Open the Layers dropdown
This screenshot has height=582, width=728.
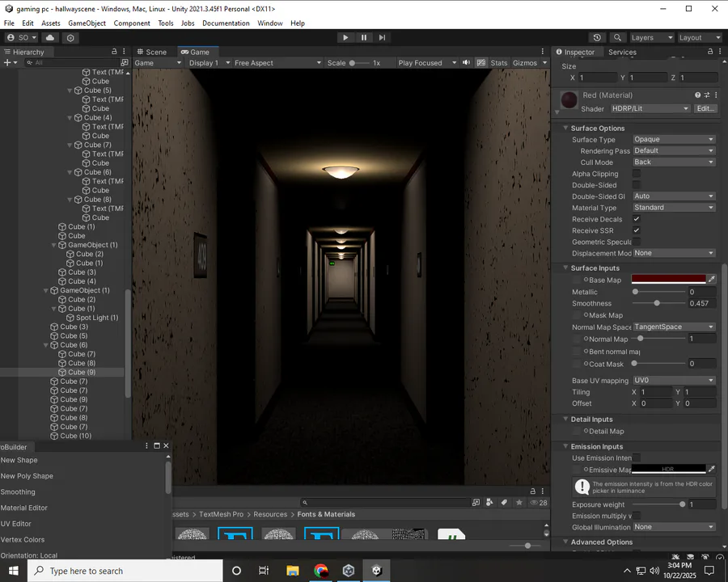652,38
